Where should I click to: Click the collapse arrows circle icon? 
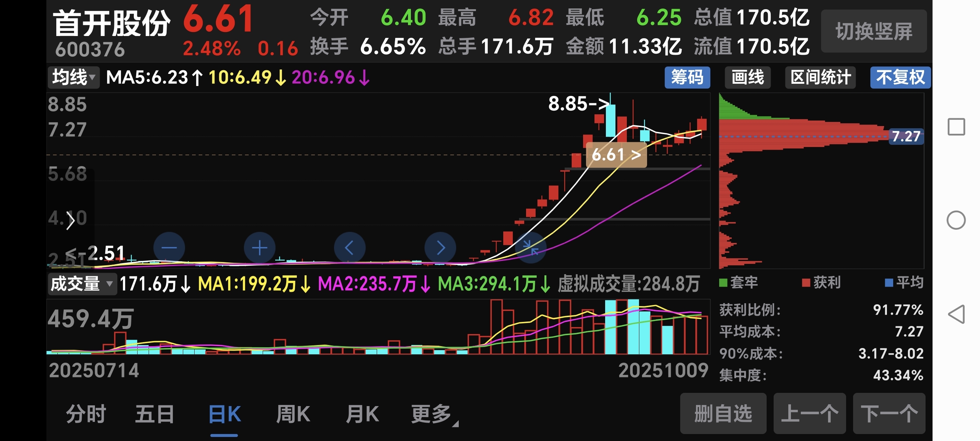(530, 248)
